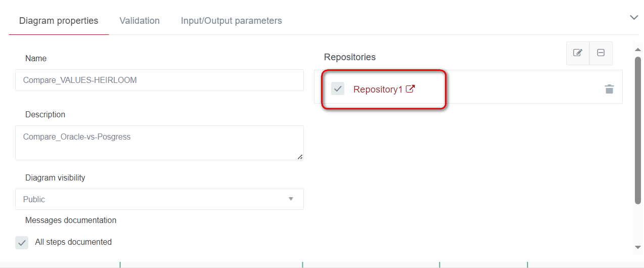The image size is (644, 268).
Task: Click the scrollbar up arrow
Action: pyautogui.click(x=638, y=50)
